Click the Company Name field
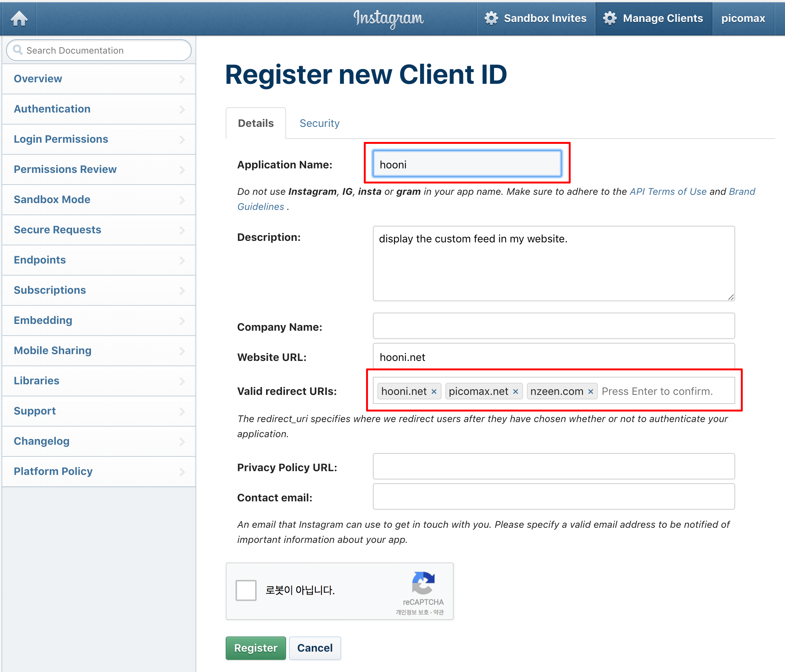785x672 pixels. tap(554, 326)
